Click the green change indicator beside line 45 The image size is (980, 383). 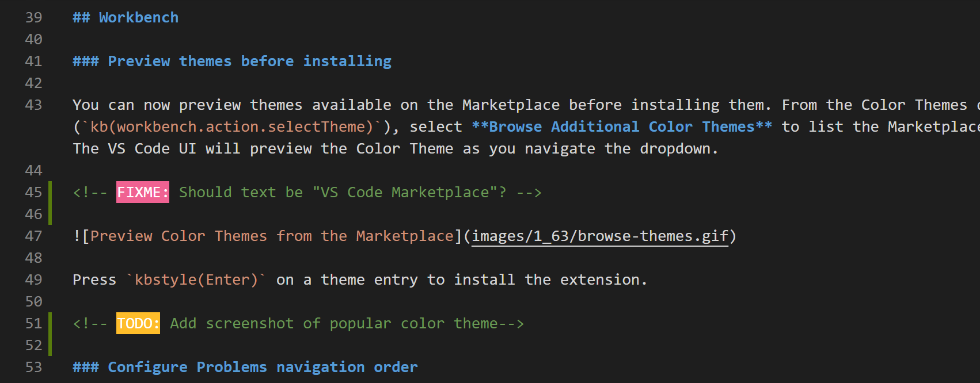click(51, 202)
